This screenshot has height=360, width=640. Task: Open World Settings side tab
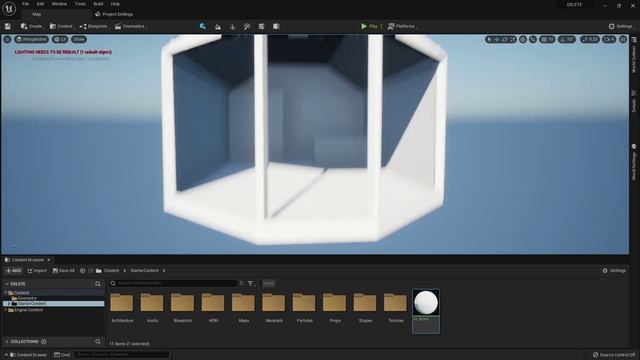634,162
